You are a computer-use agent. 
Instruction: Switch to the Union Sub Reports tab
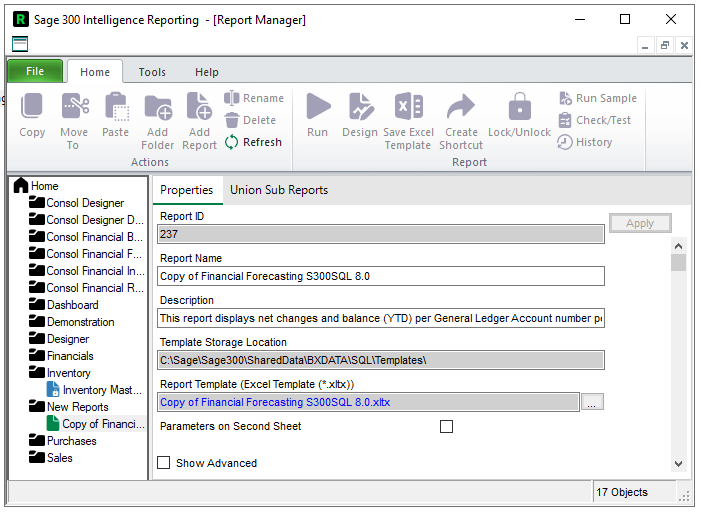pos(279,190)
